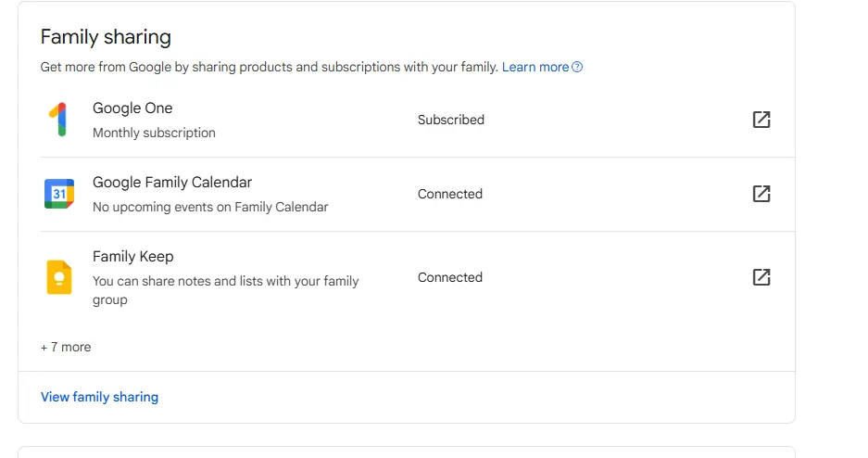
Task: Click Connected status for Family Keep
Action: coord(450,277)
